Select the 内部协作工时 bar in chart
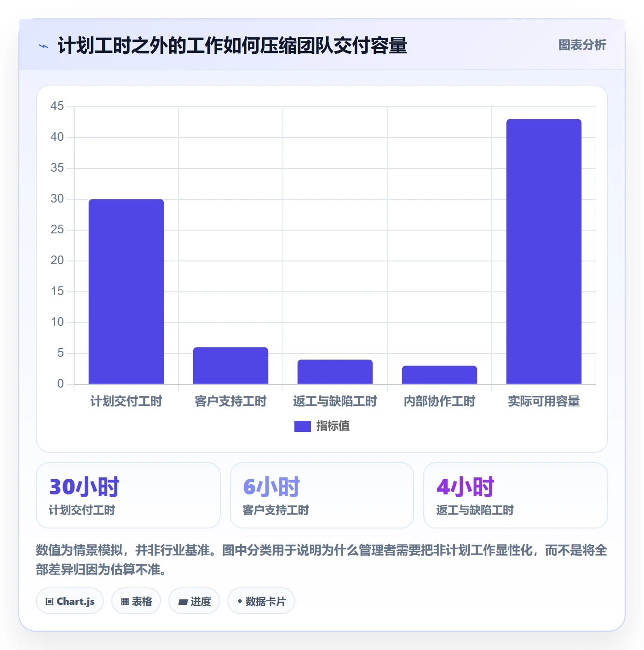The image size is (644, 650). coord(439,375)
